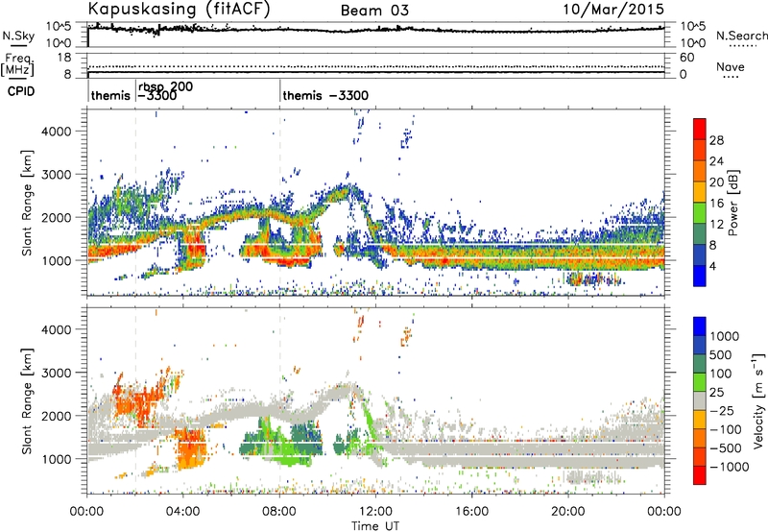
Task: Click the 12:00 time tick label
Action: tap(375, 512)
